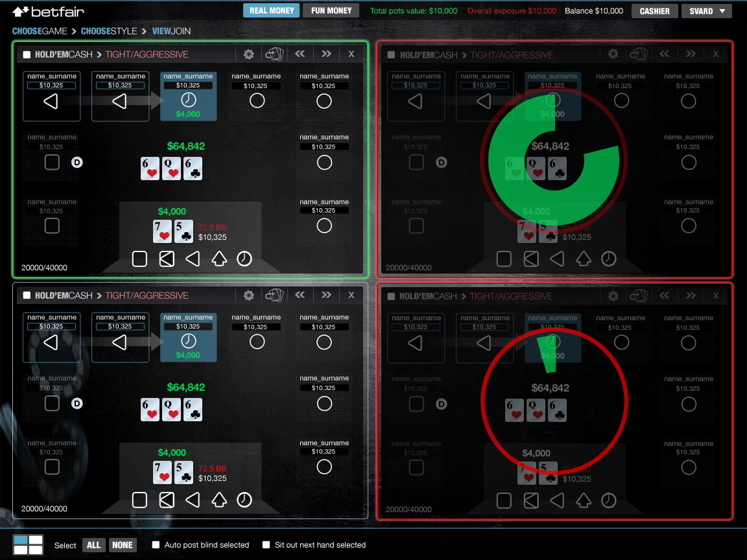This screenshot has height=560, width=747.
Task: Click cards icon on green-bordered table header
Action: tap(274, 54)
